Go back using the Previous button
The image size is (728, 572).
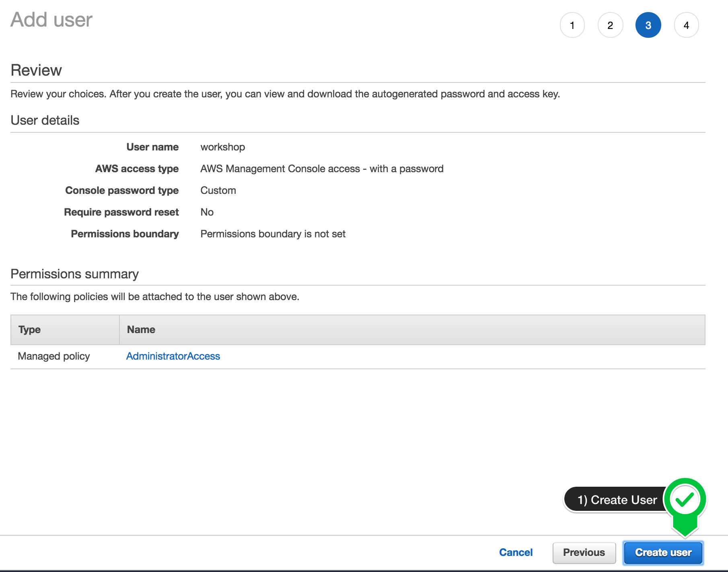pyautogui.click(x=584, y=552)
